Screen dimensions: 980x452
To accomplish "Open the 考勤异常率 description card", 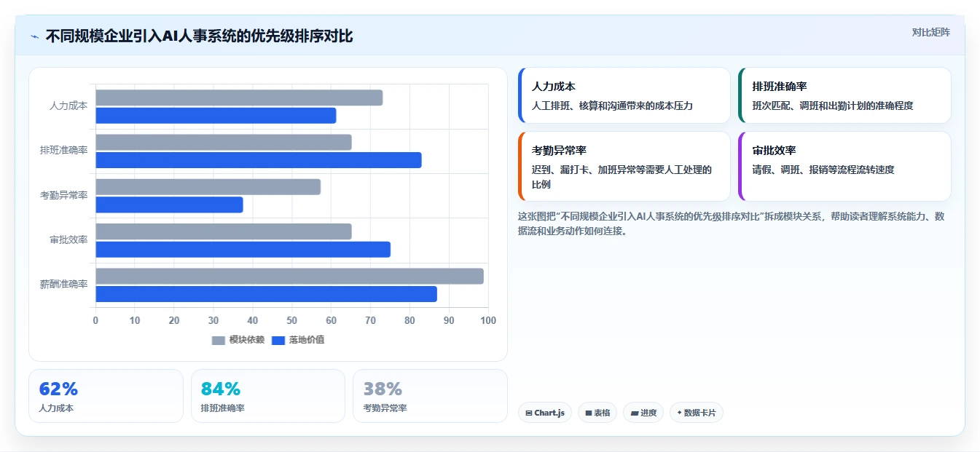I will pos(624,166).
